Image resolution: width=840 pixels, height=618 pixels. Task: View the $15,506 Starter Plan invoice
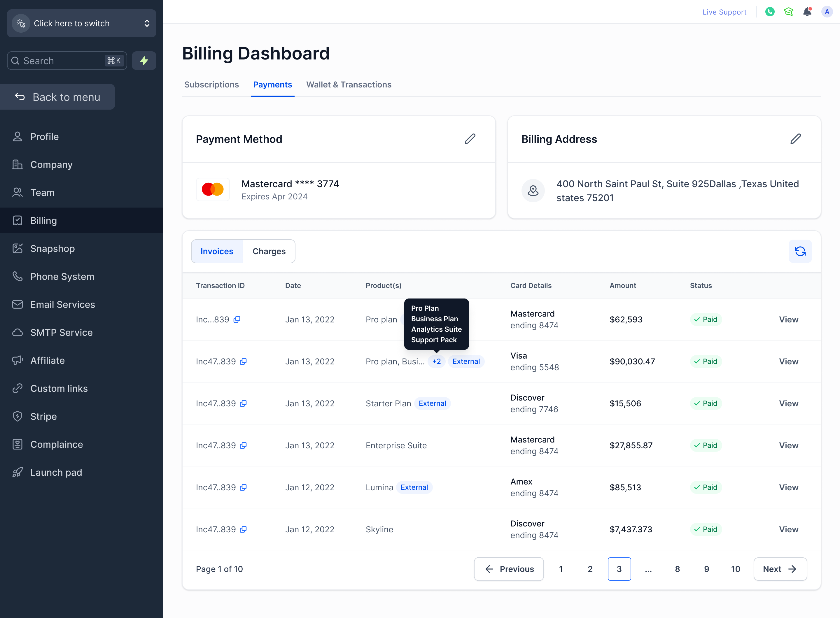pos(789,403)
